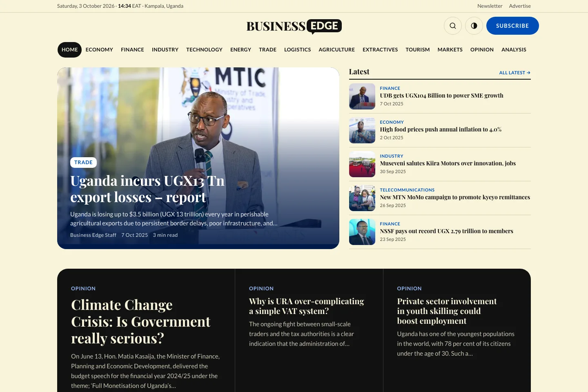Select the Home nav tab
Image resolution: width=588 pixels, height=392 pixels.
(x=69, y=50)
